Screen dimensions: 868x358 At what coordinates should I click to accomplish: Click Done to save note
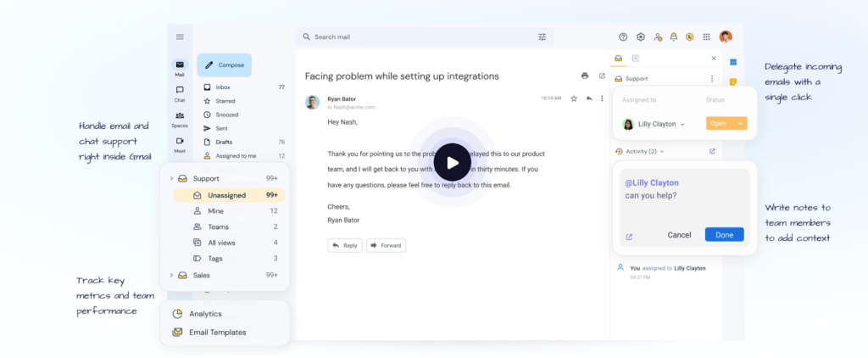pyautogui.click(x=724, y=234)
